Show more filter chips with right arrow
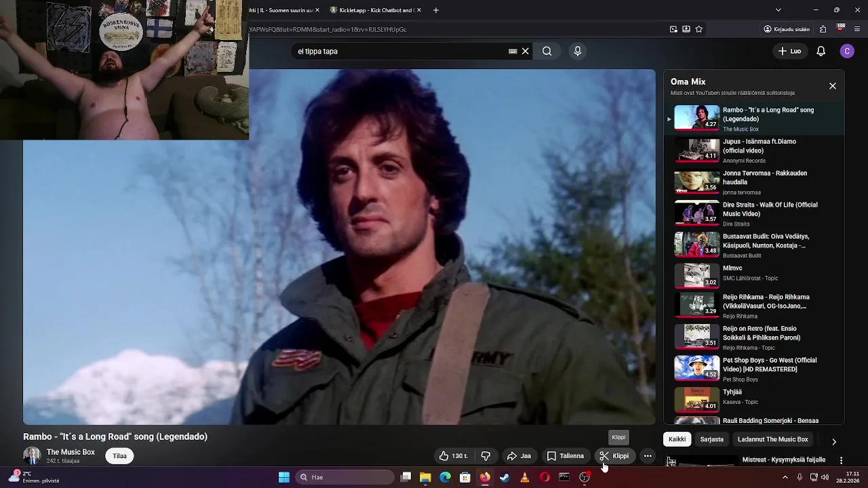 [x=833, y=441]
